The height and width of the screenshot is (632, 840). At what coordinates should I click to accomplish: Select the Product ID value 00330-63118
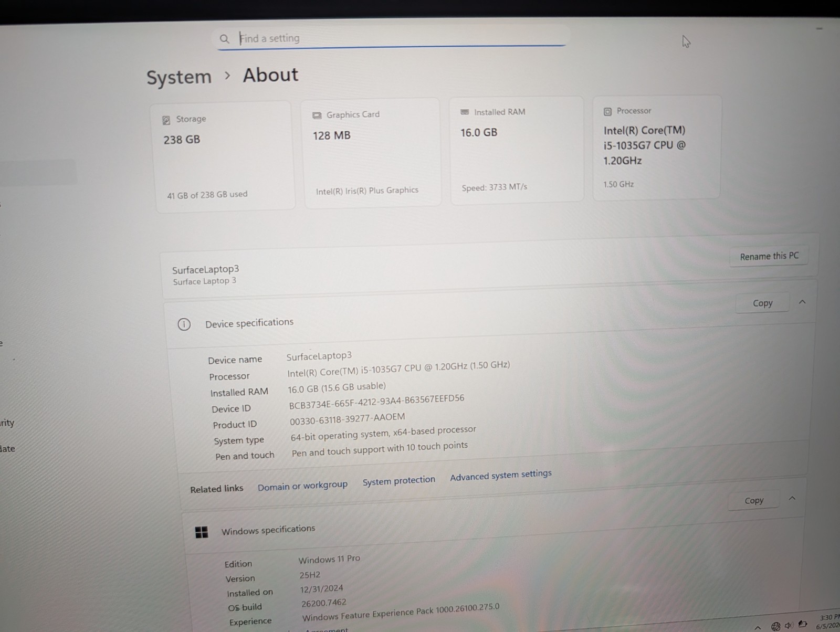click(347, 419)
